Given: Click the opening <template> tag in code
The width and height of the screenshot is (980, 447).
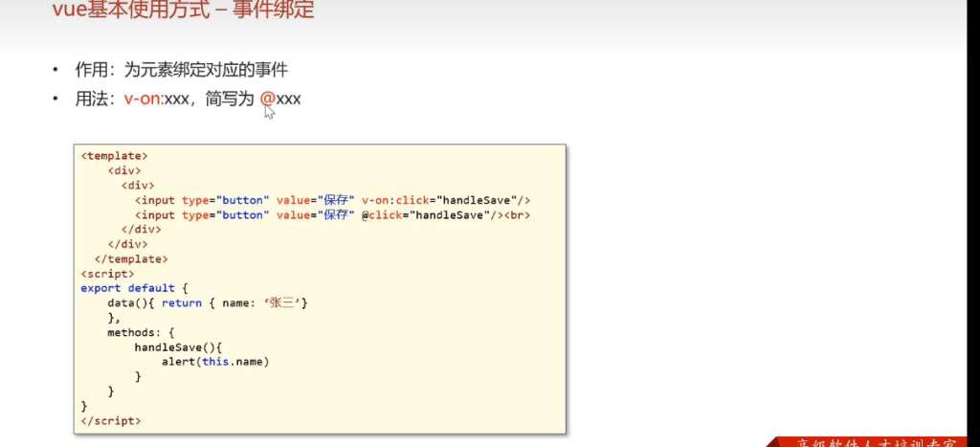Looking at the screenshot, I should [114, 155].
